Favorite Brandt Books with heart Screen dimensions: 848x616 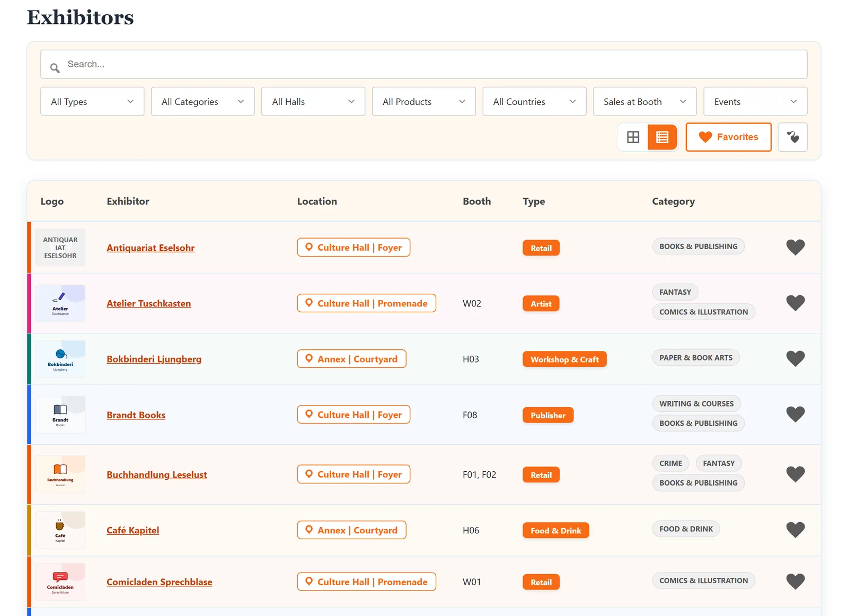point(795,414)
